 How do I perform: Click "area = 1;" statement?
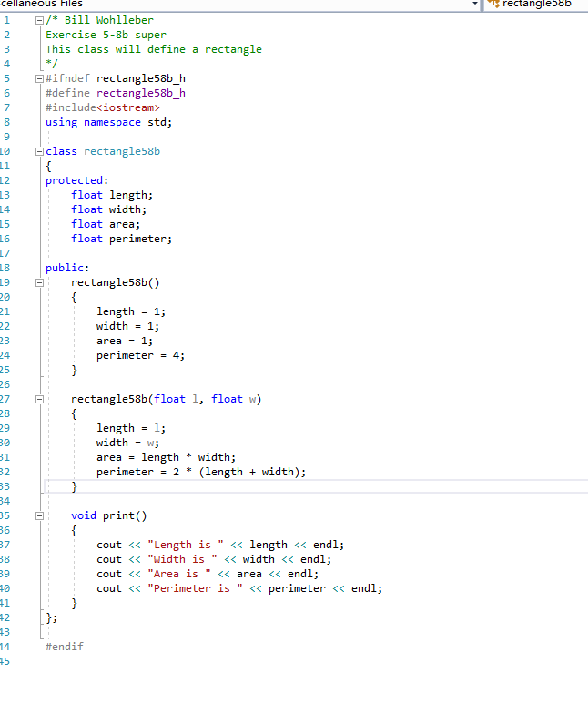tap(125, 341)
